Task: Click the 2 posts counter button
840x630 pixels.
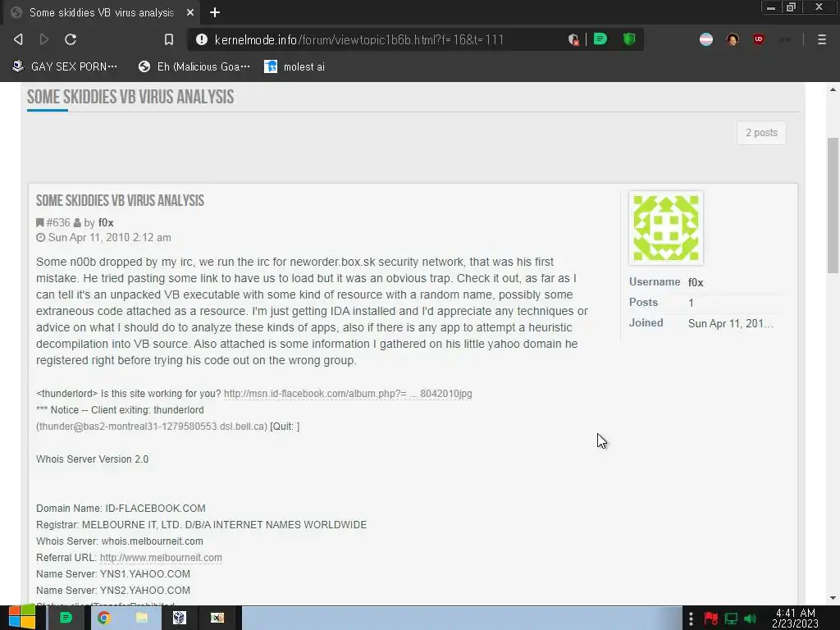Action: [761, 133]
